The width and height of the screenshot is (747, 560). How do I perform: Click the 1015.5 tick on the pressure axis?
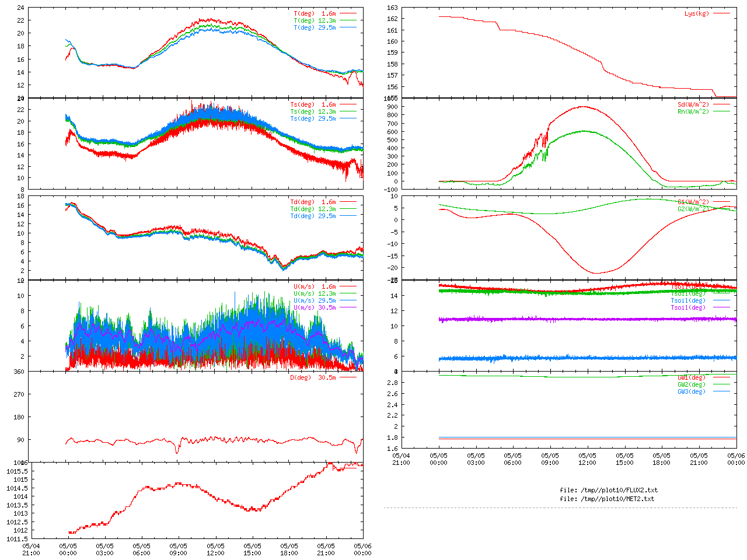point(17,471)
